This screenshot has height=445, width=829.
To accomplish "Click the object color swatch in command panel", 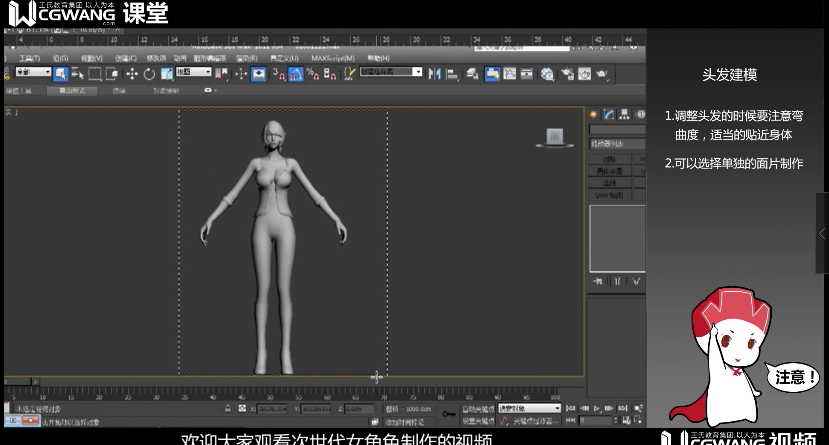I will [x=641, y=130].
